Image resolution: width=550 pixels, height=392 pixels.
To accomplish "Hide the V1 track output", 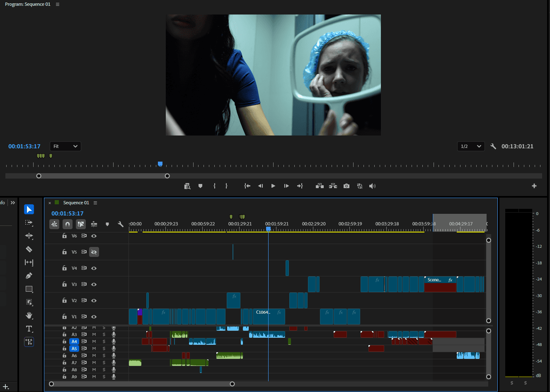I will click(94, 317).
